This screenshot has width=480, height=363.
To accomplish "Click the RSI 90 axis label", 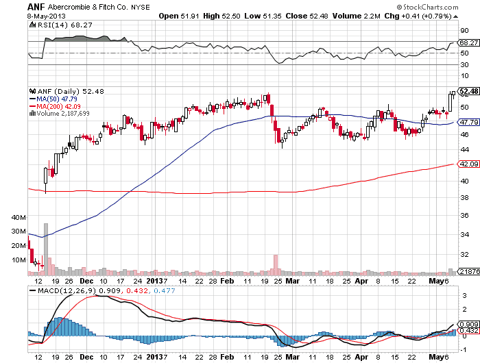I will pos(464,30).
